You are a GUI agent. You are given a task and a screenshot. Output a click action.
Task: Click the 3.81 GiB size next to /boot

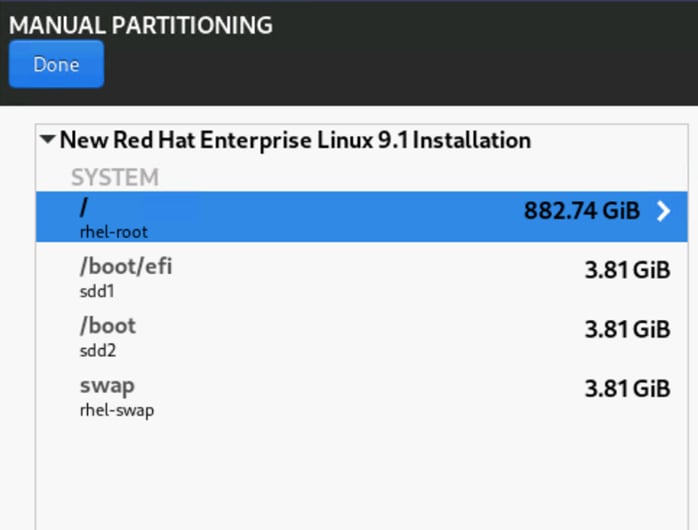click(x=627, y=329)
